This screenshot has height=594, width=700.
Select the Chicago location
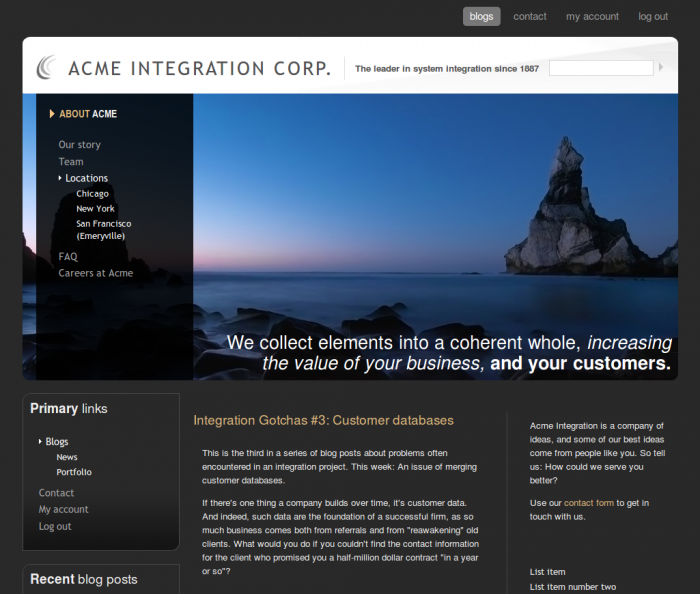coord(92,194)
